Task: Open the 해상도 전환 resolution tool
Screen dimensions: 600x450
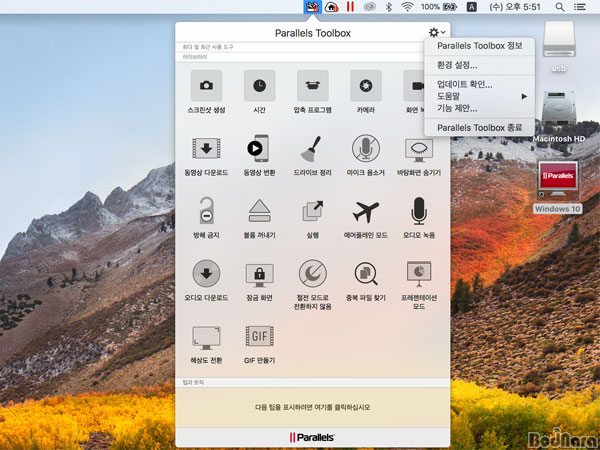Action: click(206, 344)
